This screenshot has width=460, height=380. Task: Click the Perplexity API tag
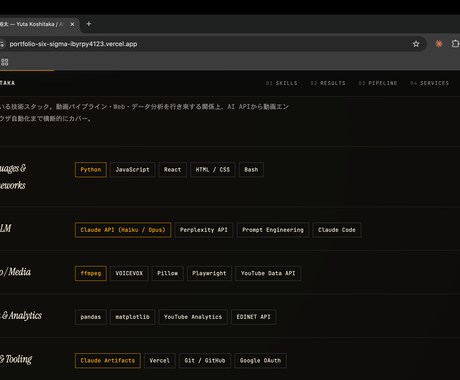(x=204, y=230)
